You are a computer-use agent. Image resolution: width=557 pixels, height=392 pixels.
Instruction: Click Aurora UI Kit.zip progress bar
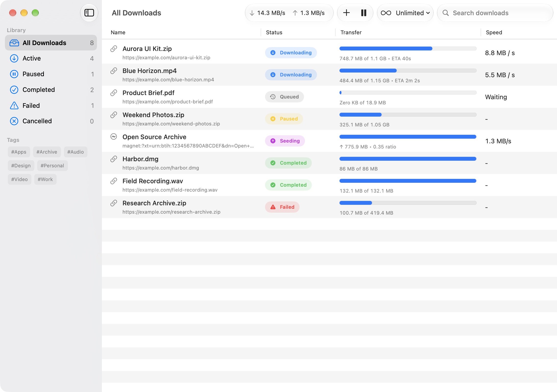coord(408,49)
